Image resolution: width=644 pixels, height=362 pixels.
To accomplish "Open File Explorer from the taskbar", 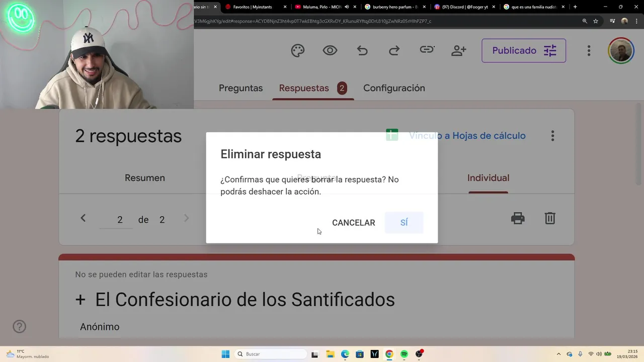I will [x=330, y=354].
